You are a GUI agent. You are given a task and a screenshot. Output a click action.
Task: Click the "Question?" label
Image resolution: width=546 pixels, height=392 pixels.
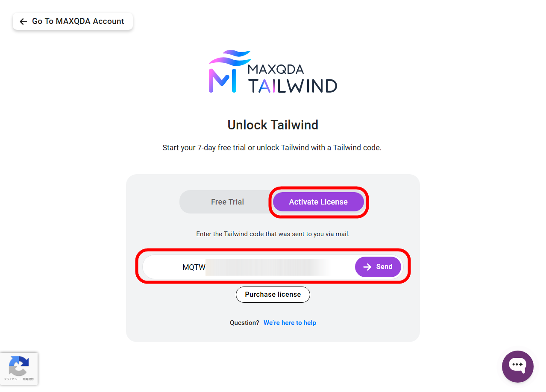coord(244,323)
